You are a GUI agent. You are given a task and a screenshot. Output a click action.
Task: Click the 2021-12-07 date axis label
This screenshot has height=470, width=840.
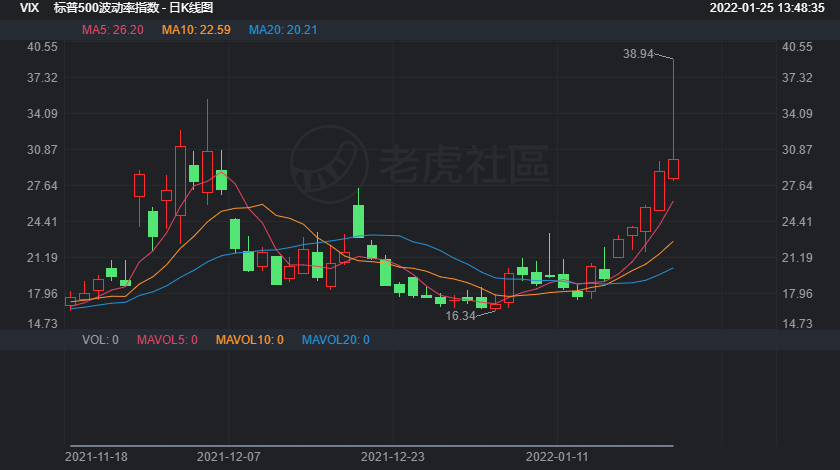click(x=229, y=457)
